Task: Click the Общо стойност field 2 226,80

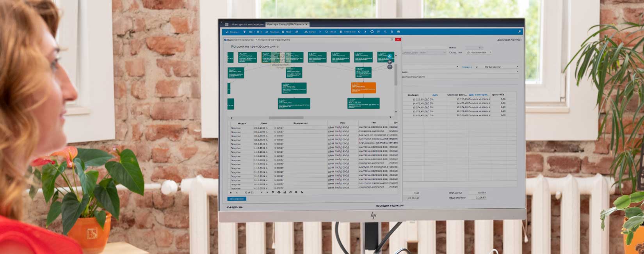Action: (x=477, y=198)
